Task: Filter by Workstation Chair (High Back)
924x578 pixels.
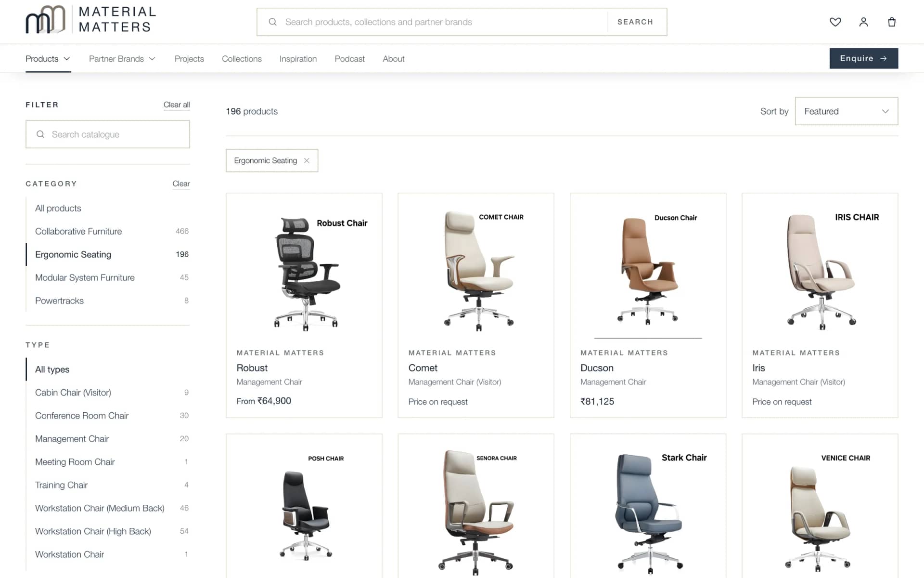Action: click(x=107, y=531)
